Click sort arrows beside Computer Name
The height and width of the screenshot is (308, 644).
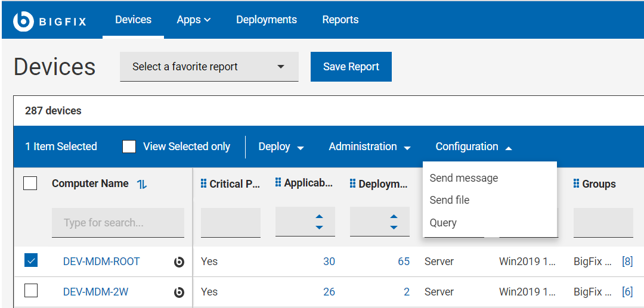point(142,184)
